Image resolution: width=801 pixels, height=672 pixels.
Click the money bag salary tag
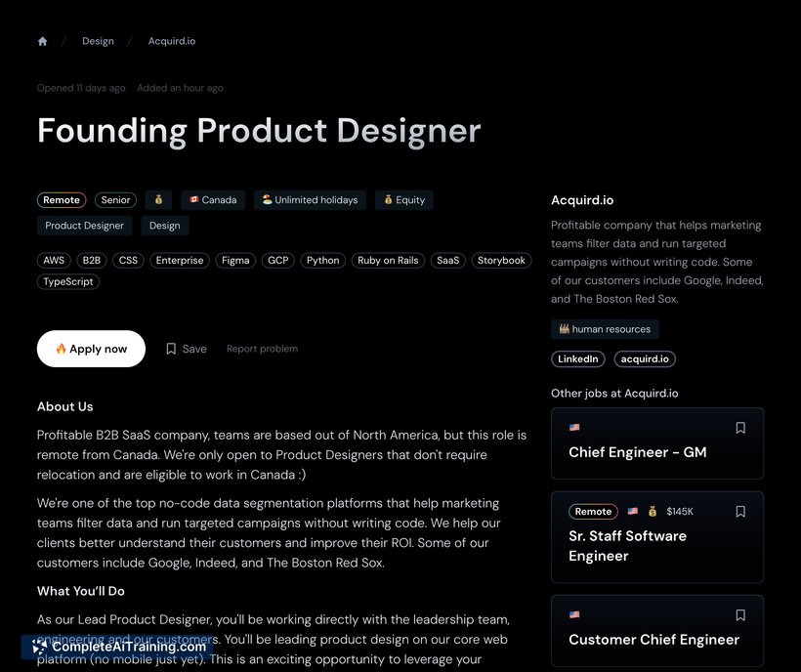pyautogui.click(x=158, y=200)
